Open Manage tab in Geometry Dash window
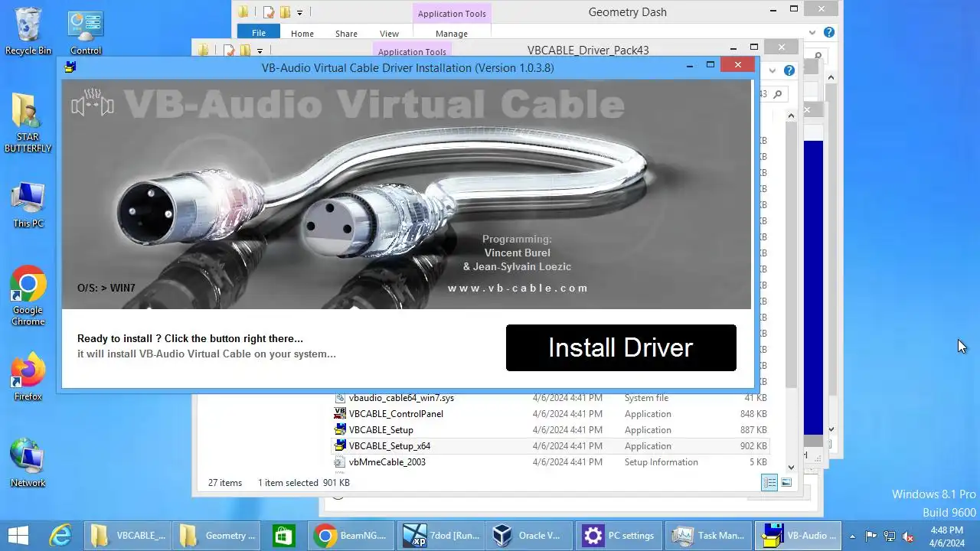 tap(452, 34)
